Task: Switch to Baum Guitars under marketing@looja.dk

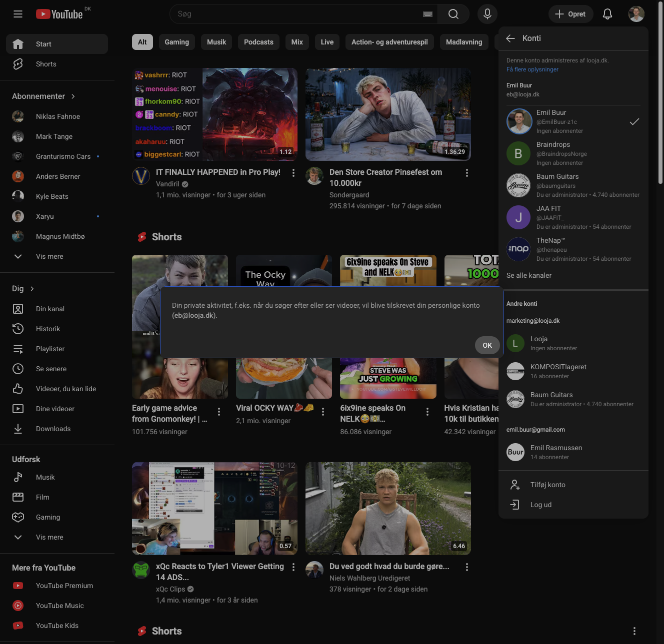Action: [573, 399]
